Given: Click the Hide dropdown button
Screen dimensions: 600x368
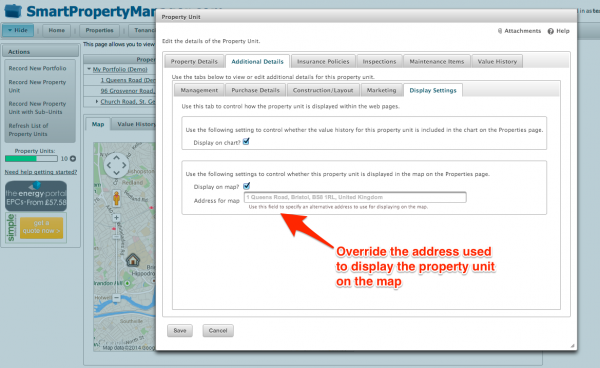Looking at the screenshot, I should click(18, 30).
